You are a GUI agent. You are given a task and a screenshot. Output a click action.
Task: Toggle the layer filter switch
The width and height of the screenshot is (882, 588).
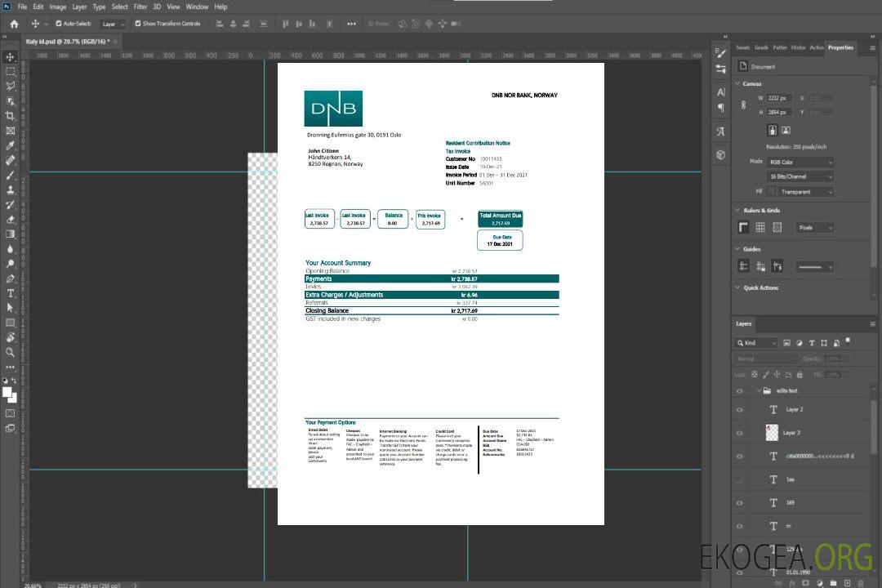pos(848,341)
